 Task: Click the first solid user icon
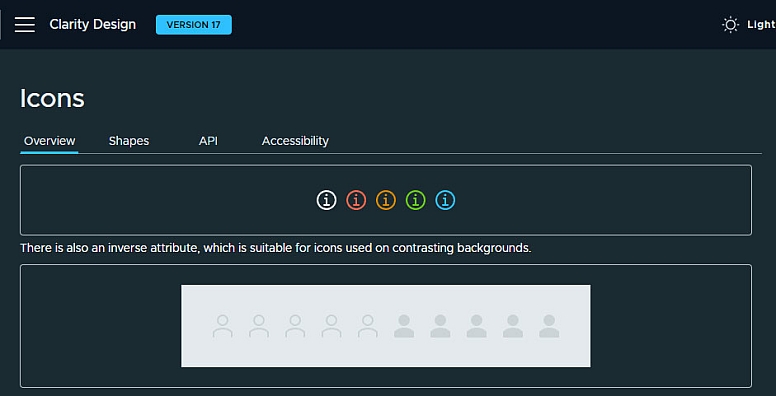(x=404, y=326)
